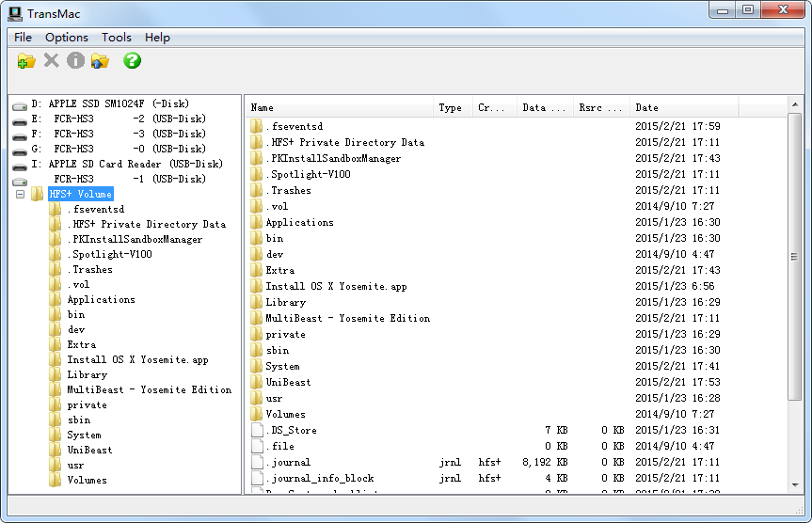Click the file list vertical scrollbar thumb

795,256
